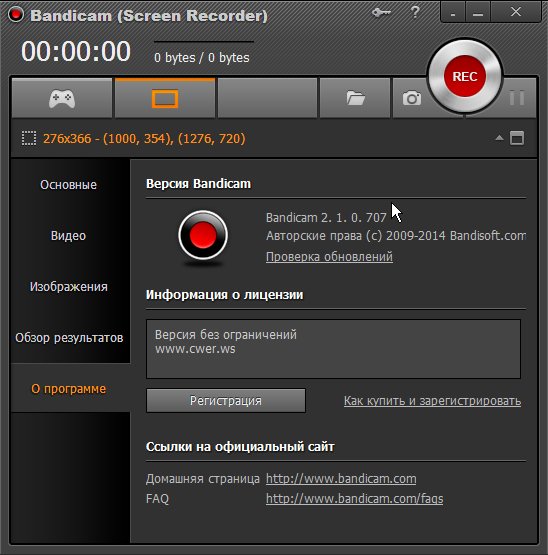Toggle the target window frame icon
Image resolution: width=548 pixels, height=555 pixels.
click(517, 138)
